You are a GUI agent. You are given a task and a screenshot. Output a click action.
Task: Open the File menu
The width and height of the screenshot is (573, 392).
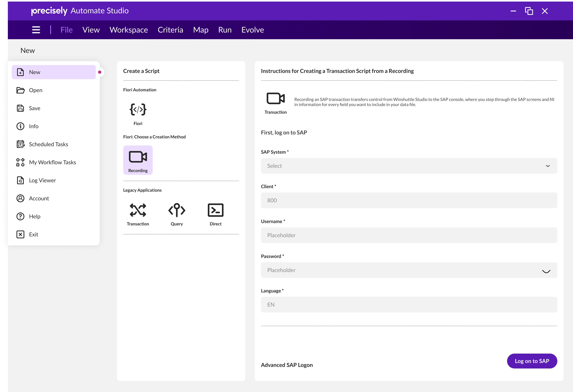pos(67,30)
